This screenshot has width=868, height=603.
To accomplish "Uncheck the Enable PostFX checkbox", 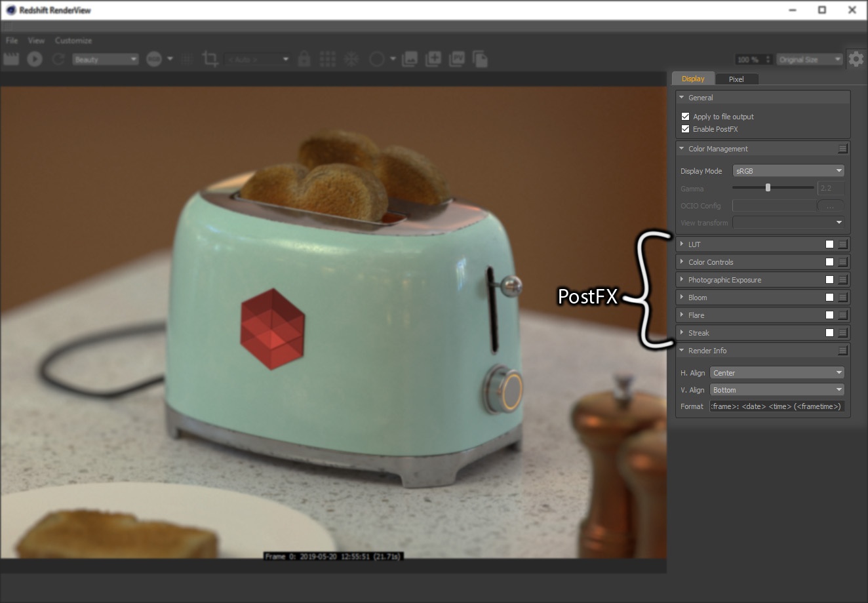I will point(686,129).
